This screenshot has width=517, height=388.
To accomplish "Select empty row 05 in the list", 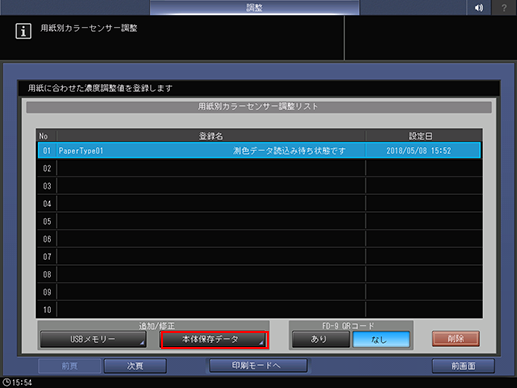I will click(259, 221).
